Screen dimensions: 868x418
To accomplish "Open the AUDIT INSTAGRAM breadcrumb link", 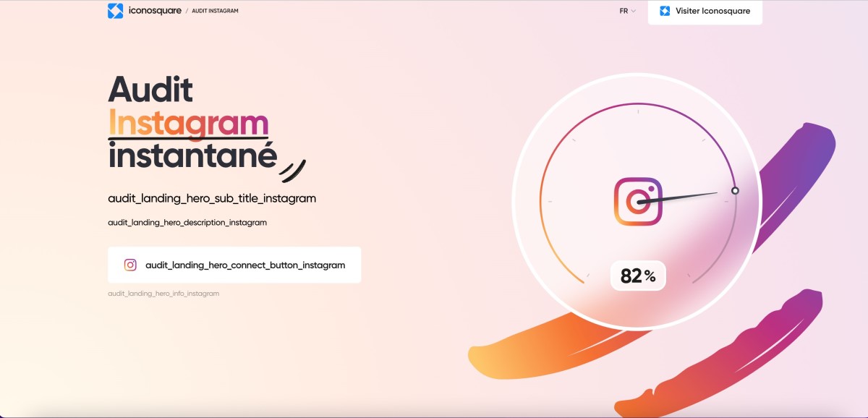I will point(215,11).
